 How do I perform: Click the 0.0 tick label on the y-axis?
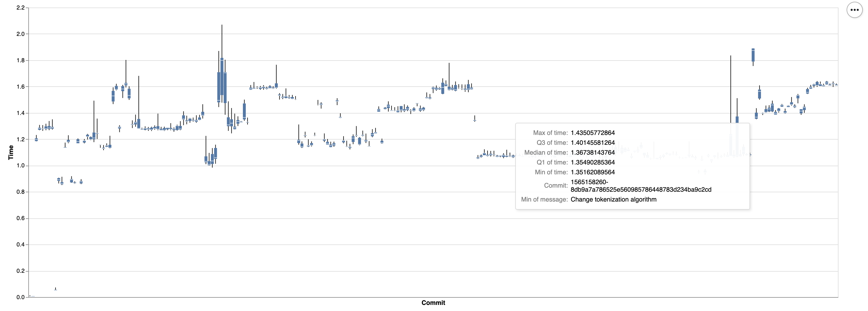coord(21,297)
